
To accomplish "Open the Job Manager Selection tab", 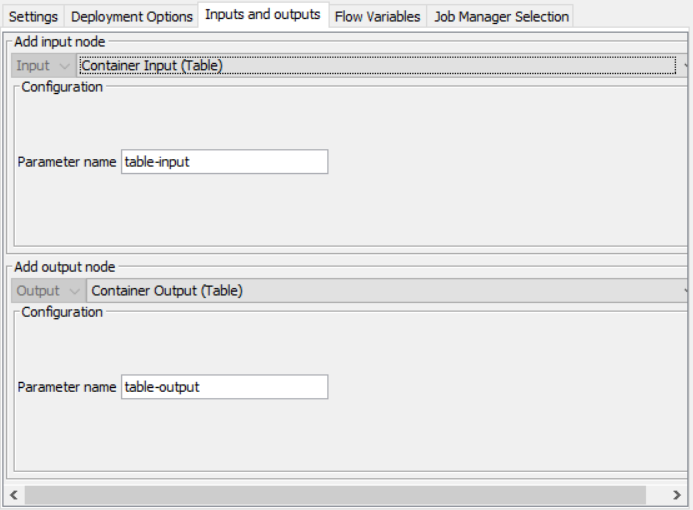I will 501,16.
